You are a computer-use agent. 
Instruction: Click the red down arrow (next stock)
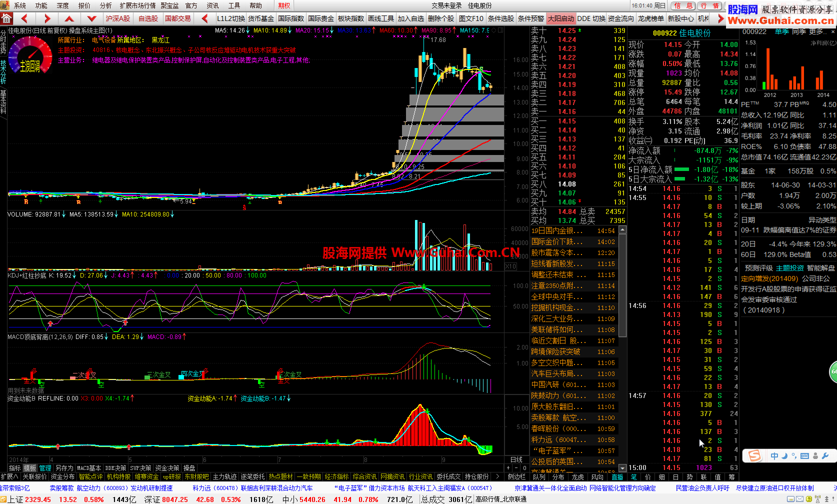click(x=91, y=18)
